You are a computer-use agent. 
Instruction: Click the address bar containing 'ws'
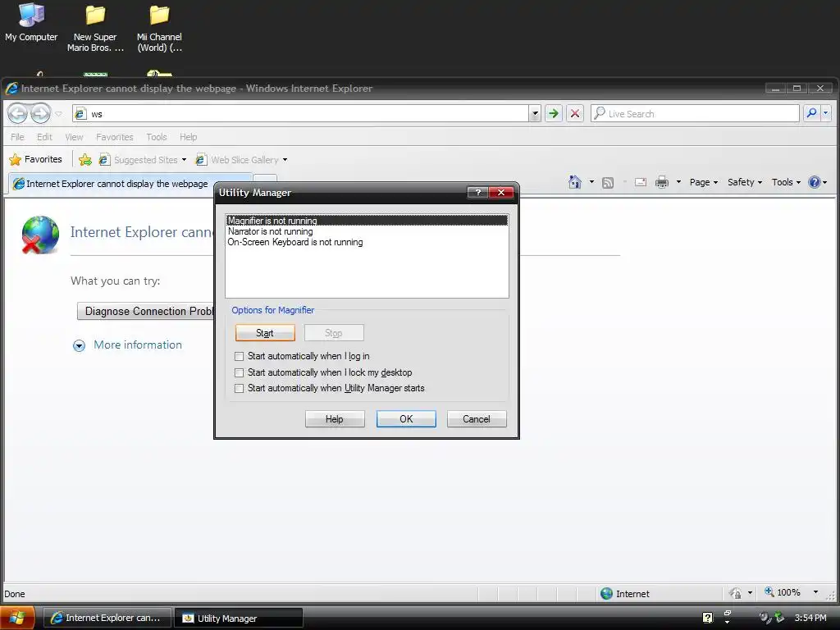pos(300,113)
